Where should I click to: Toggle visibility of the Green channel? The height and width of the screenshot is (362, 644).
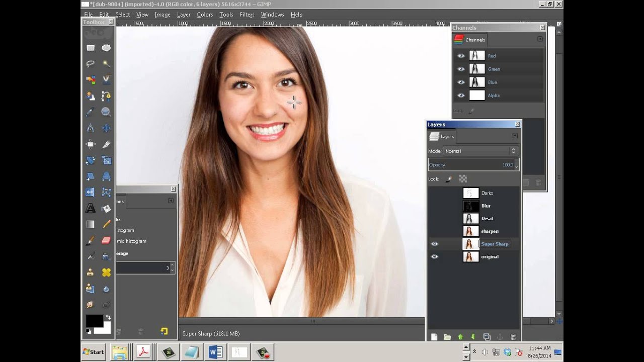coord(461,69)
